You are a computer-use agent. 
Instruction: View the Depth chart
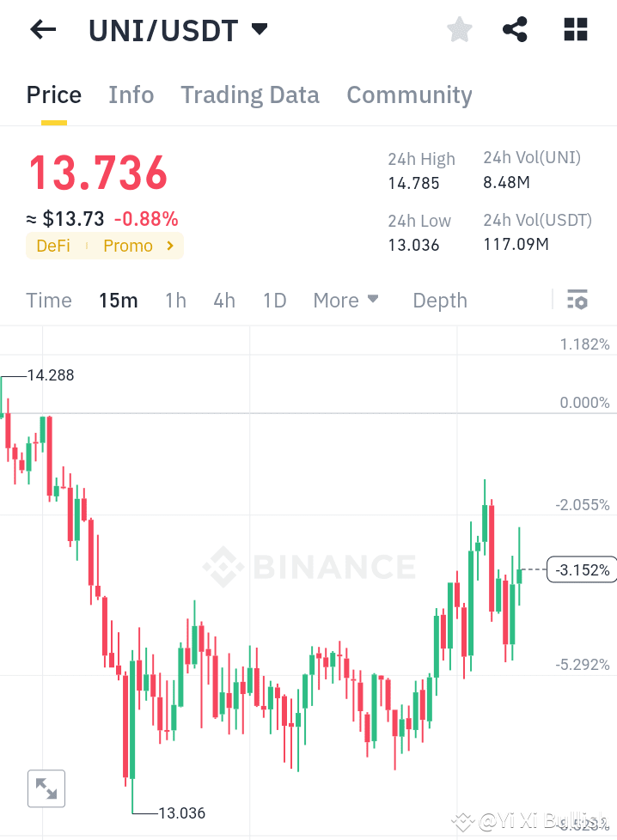(x=439, y=300)
